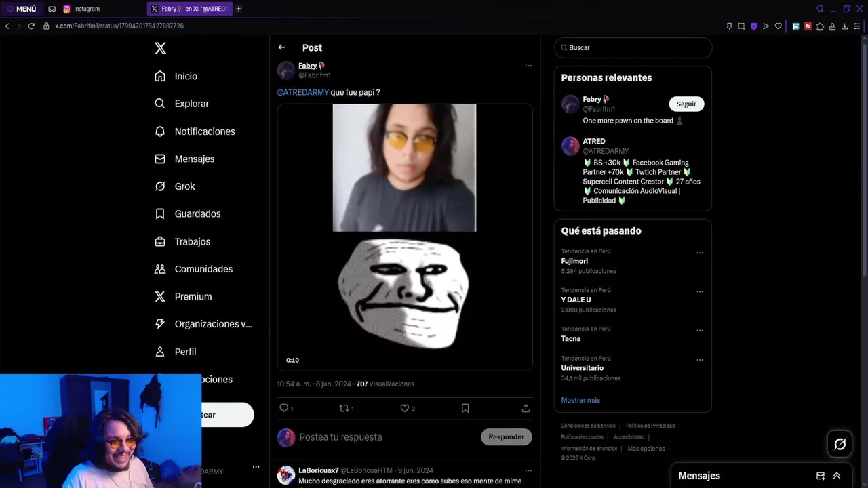Viewport: 868px width, 488px height.
Task: Click the back arrow beside Post
Action: click(x=281, y=47)
